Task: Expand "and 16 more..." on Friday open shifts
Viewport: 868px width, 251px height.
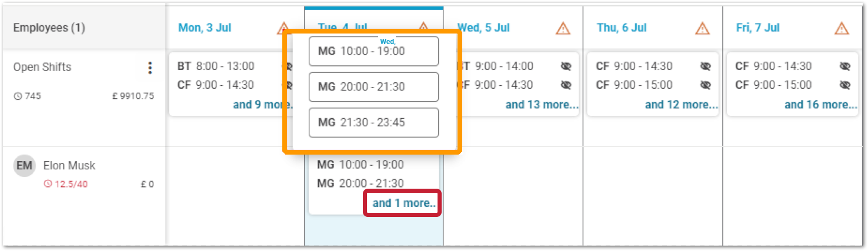Action: pos(820,105)
